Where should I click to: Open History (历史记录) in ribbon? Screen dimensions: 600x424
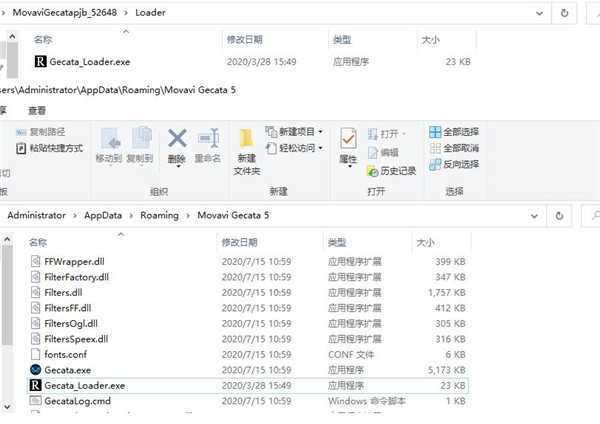pos(391,171)
